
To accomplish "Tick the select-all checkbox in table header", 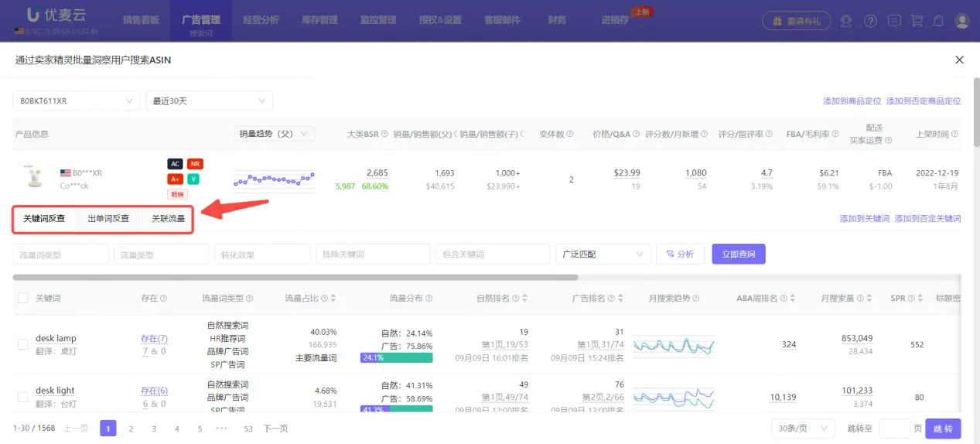I will click(x=23, y=298).
